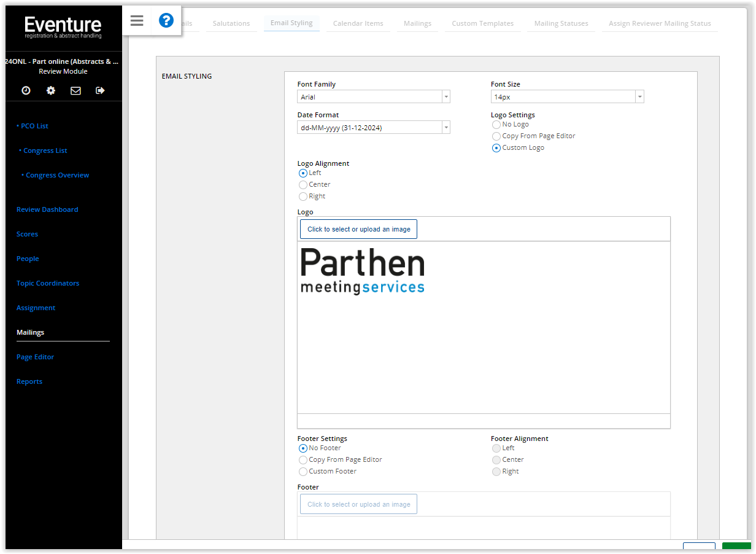Choose Copy From Page Editor under Logo Settings
Viewport: 756px width, 554px height.
coord(496,136)
